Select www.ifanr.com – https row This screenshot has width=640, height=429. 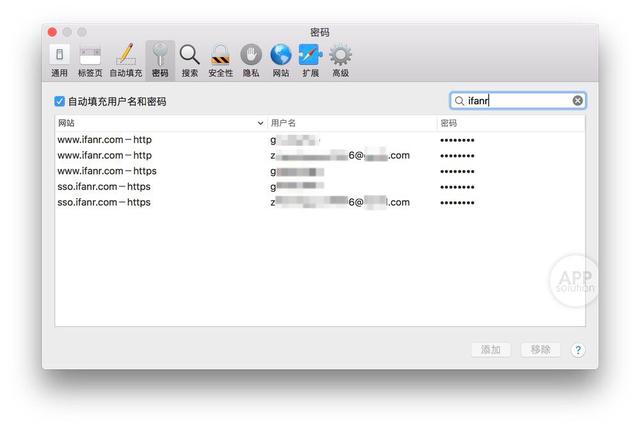[x=320, y=171]
